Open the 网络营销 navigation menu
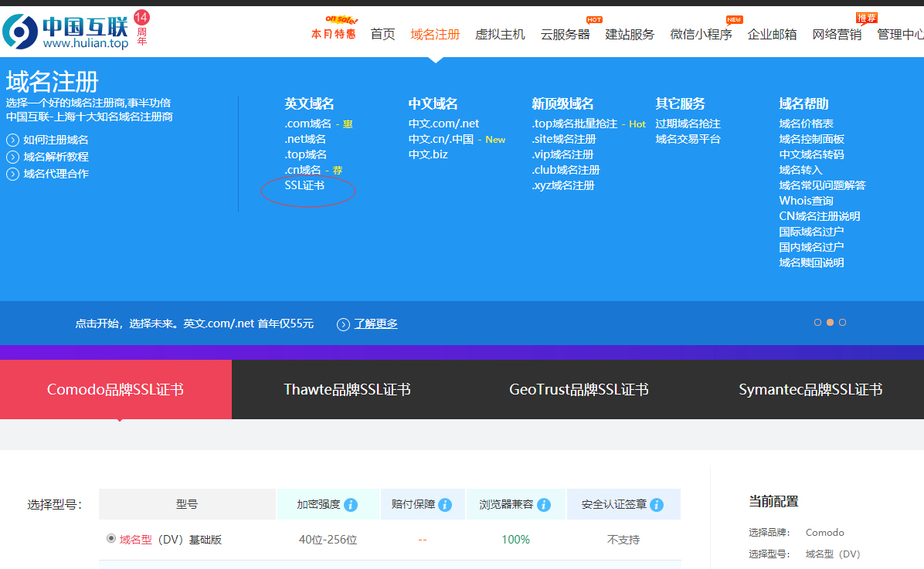This screenshot has height=569, width=924. (x=837, y=34)
